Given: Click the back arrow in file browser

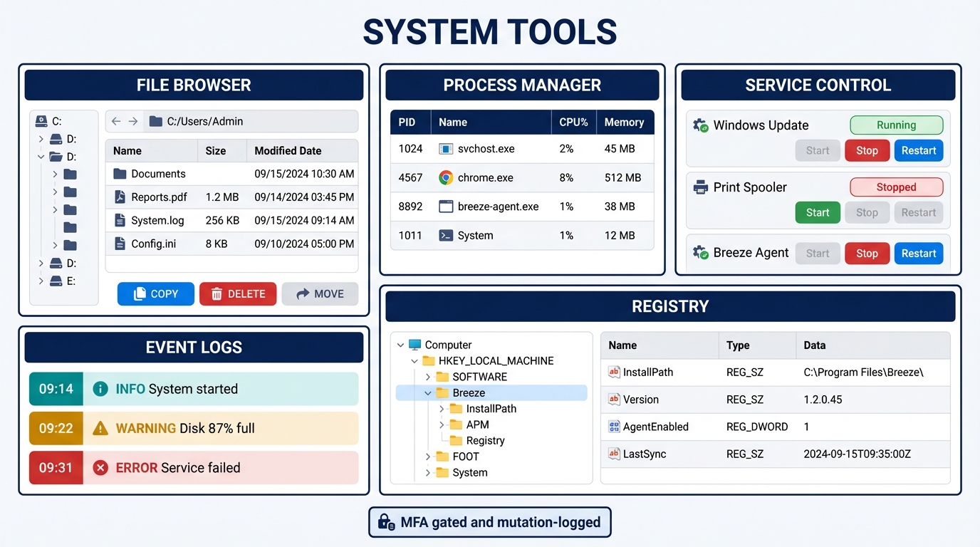Looking at the screenshot, I should click(x=115, y=121).
